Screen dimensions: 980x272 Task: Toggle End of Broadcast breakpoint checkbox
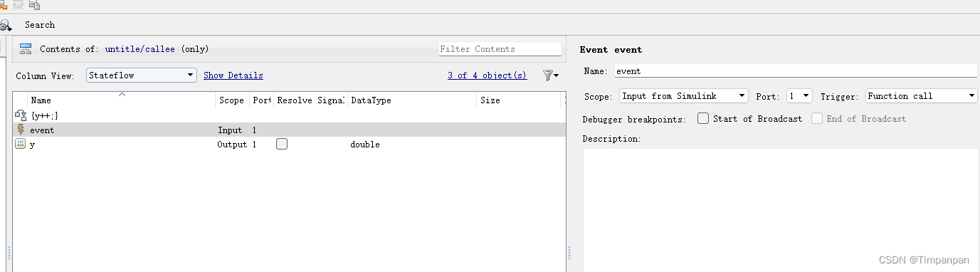point(817,119)
